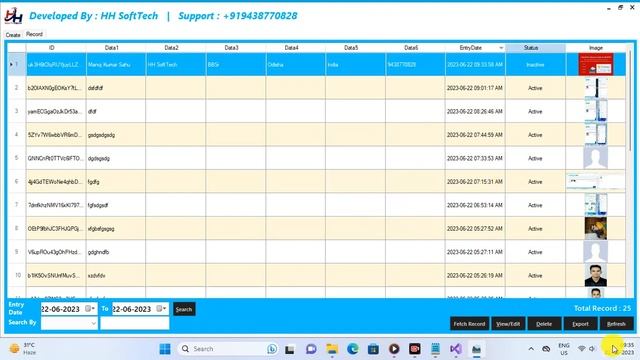This screenshot has width=640, height=360.
Task: Click the View/Edit button
Action: (x=508, y=324)
